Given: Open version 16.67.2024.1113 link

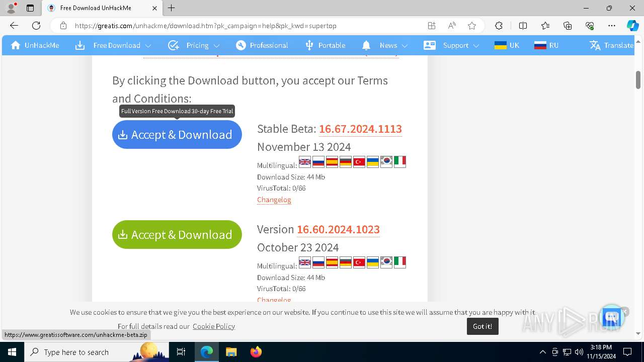Looking at the screenshot, I should point(360,129).
